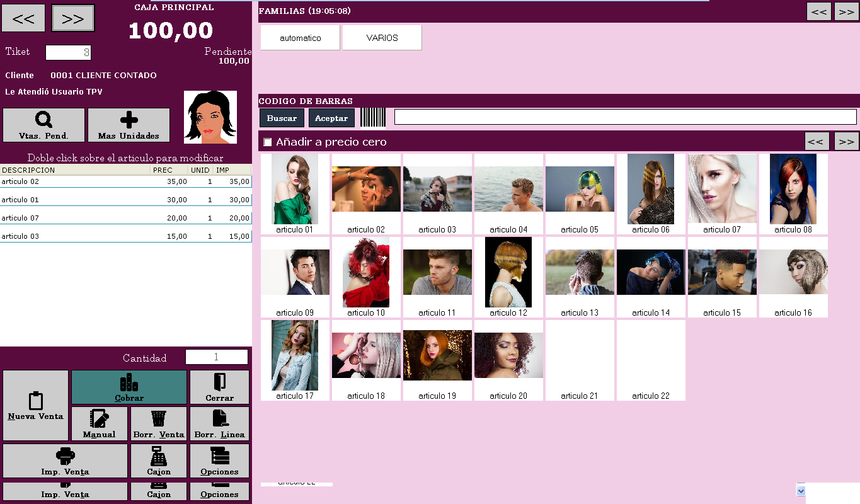Go to previous ticket with << button
Image resolution: width=860 pixels, height=504 pixels.
23,18
